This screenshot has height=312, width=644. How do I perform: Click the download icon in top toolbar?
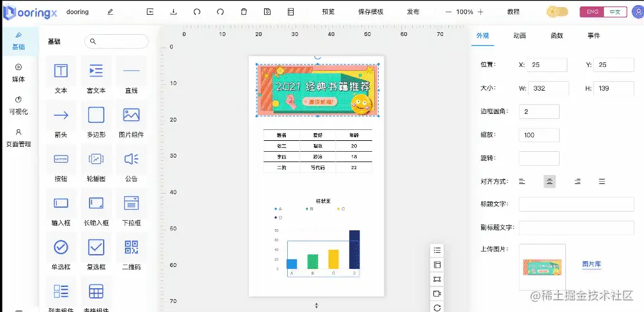[x=173, y=12]
